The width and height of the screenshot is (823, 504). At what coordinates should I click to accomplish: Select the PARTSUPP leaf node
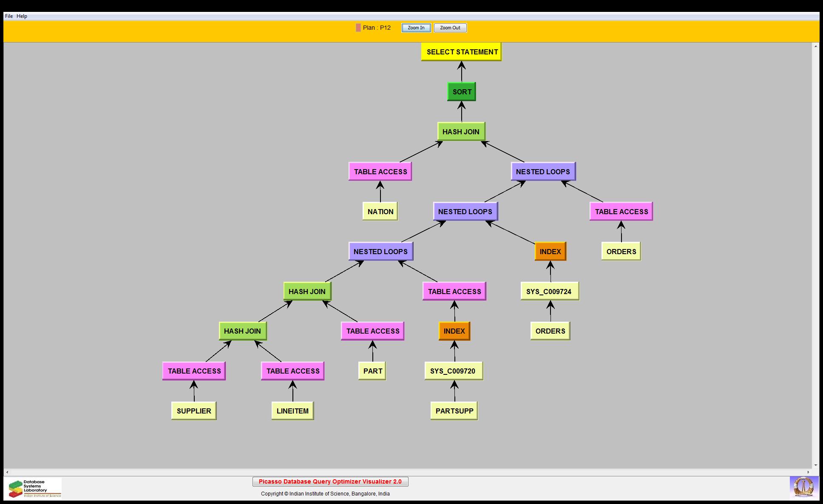(x=454, y=411)
